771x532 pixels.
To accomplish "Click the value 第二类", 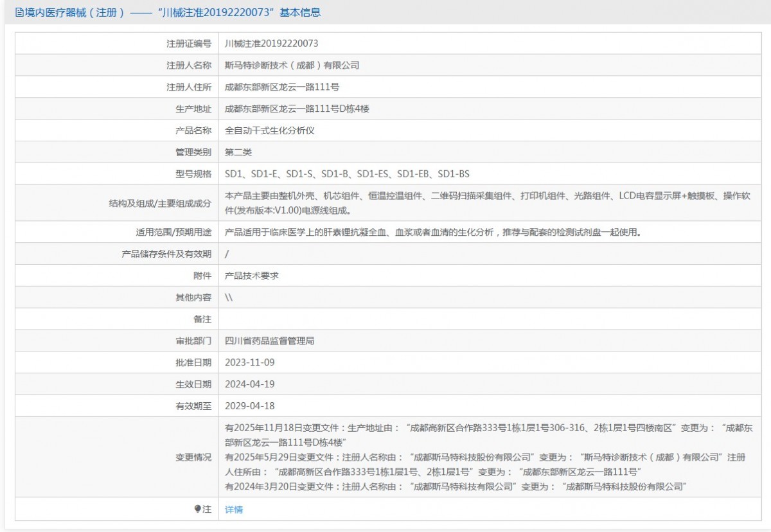I will (x=238, y=152).
